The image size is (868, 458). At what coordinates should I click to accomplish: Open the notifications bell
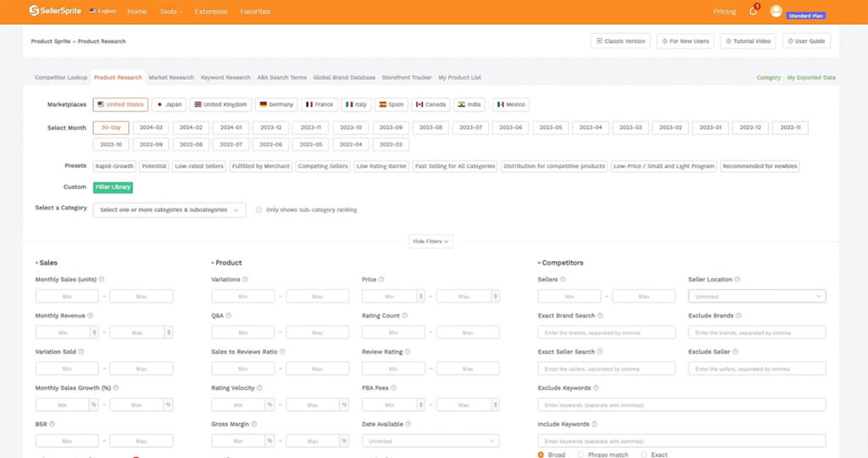[x=753, y=11]
